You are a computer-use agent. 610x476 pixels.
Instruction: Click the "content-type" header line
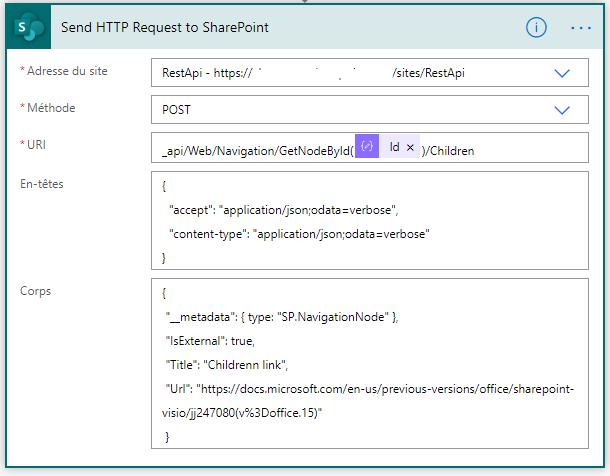pyautogui.click(x=299, y=234)
